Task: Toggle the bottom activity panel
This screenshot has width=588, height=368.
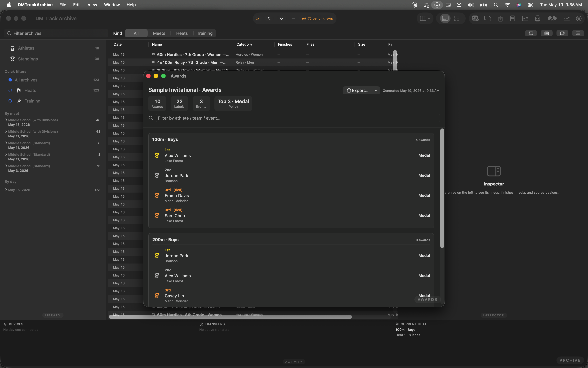Action: click(x=578, y=33)
